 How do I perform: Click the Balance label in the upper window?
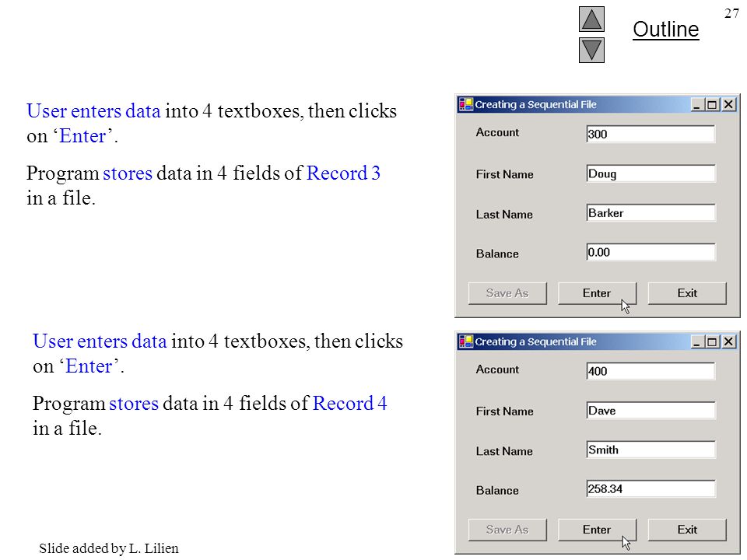497,254
